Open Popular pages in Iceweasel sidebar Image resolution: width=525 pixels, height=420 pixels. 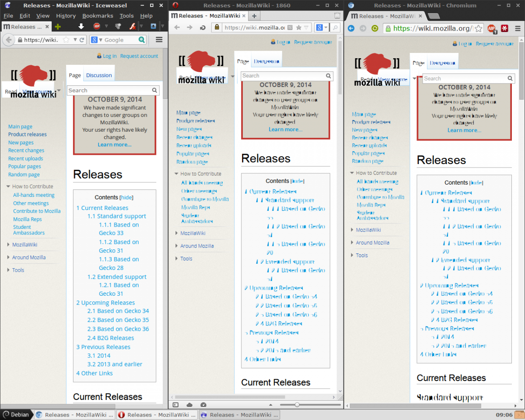[24, 166]
